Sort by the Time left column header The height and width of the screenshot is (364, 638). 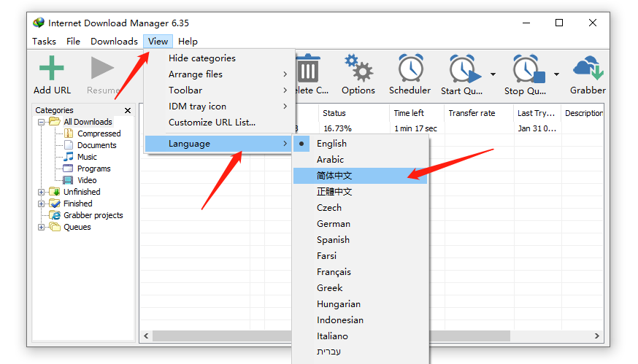(417, 113)
